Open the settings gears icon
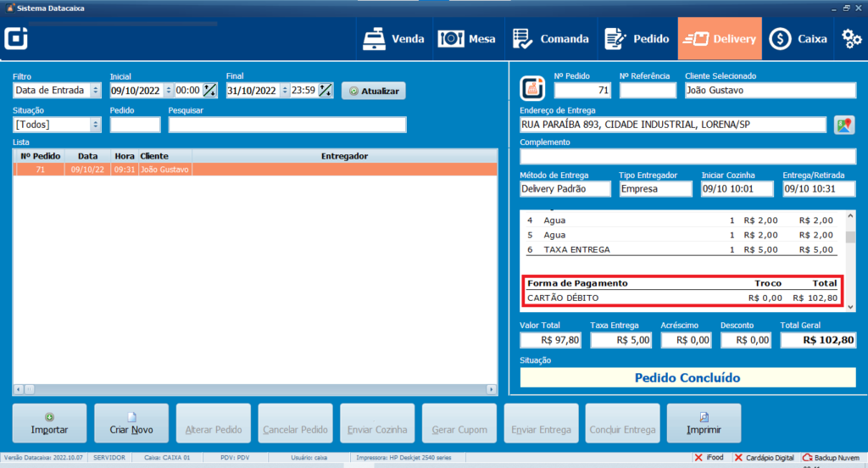The image size is (868, 468). point(851,38)
